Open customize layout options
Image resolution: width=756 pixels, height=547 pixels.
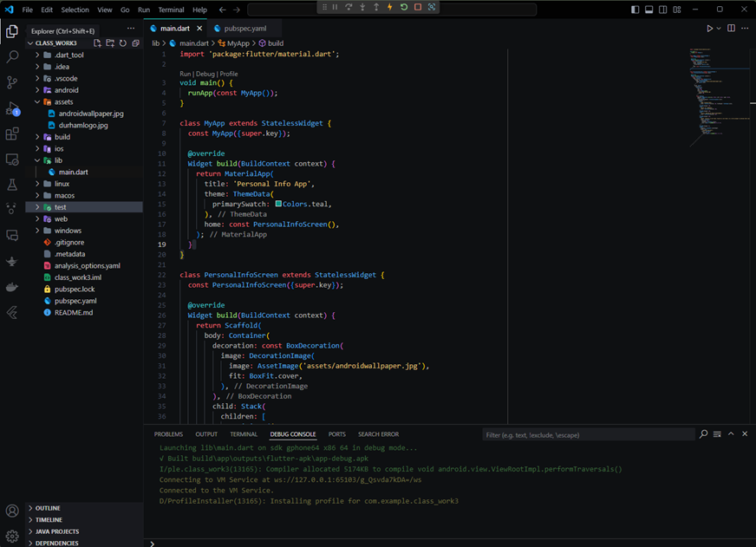pyautogui.click(x=677, y=10)
